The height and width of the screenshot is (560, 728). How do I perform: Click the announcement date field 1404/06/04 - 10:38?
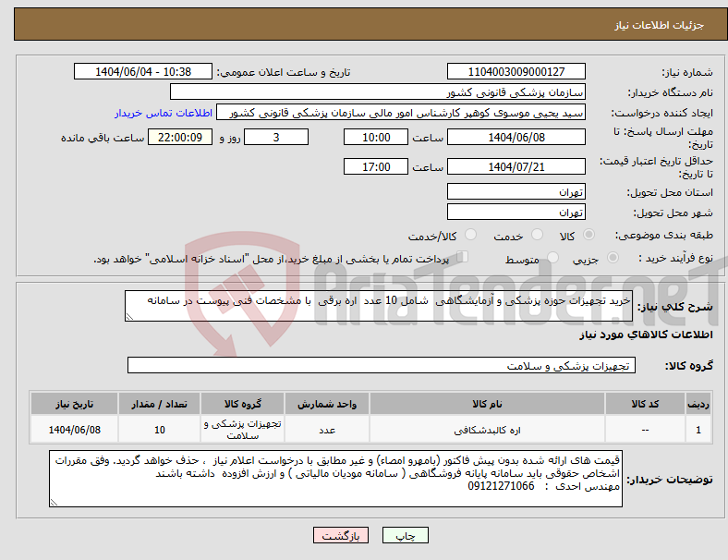[x=143, y=71]
